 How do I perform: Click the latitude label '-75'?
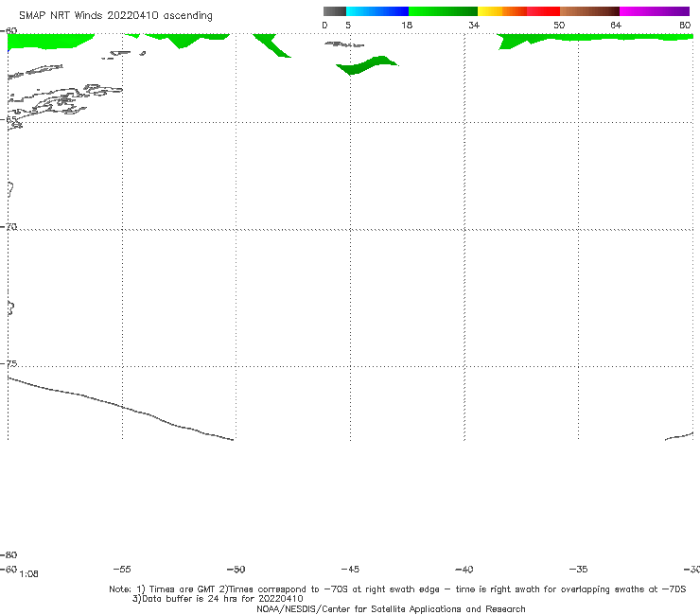[9, 363]
